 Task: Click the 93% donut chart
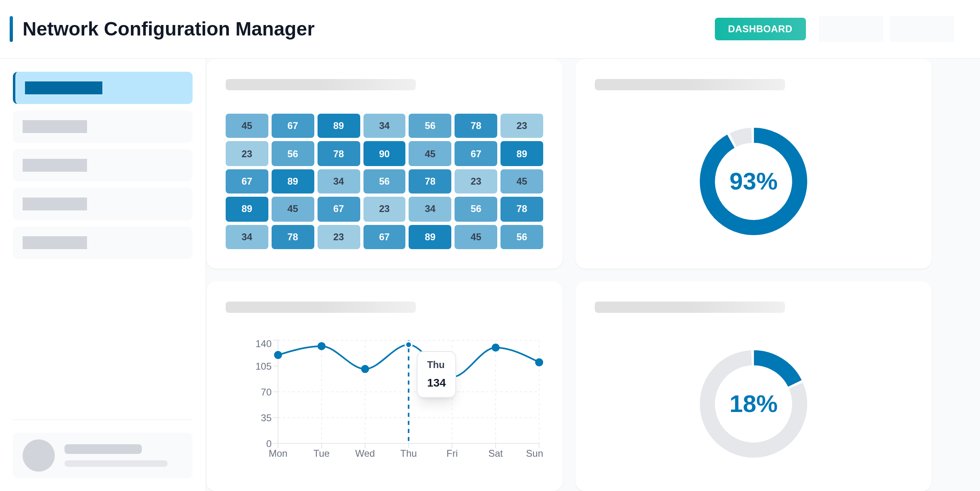pos(753,181)
